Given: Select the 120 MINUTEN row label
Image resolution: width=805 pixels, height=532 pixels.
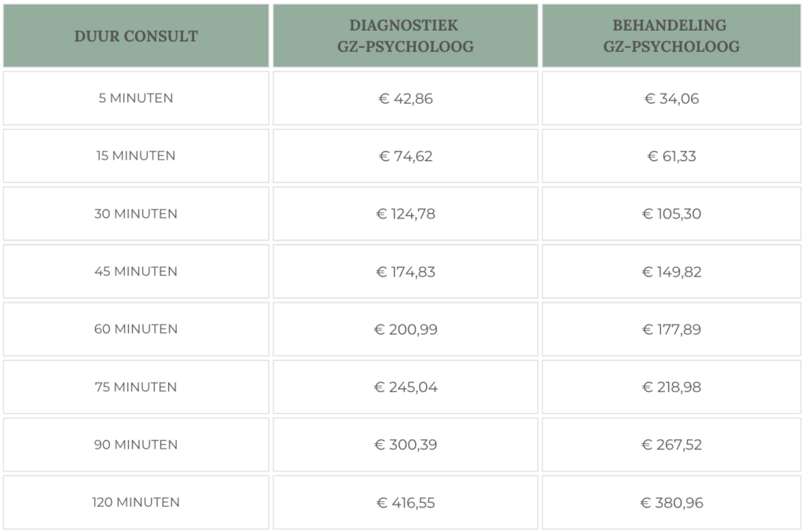Looking at the screenshot, I should (x=136, y=502).
